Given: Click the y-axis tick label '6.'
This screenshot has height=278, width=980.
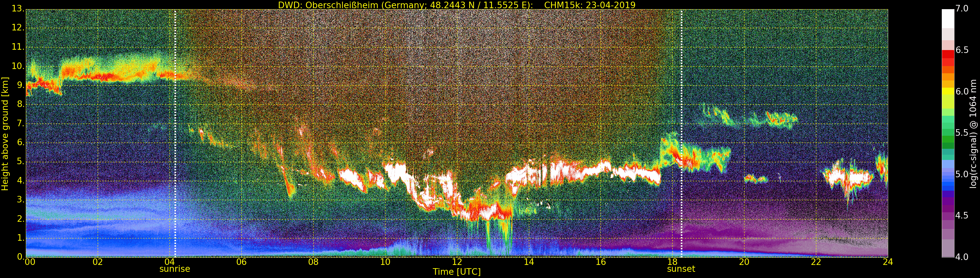Looking at the screenshot, I should click(x=20, y=142).
